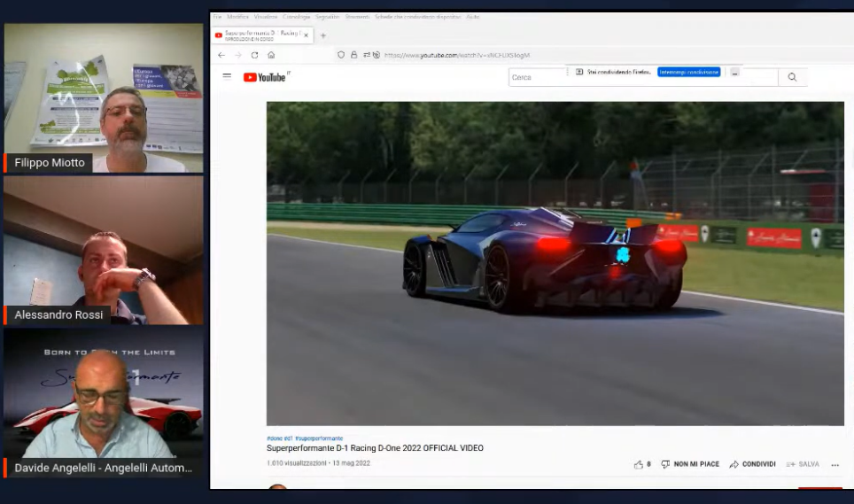
Task: Open the three-dot more actions menu
Action: [835, 464]
